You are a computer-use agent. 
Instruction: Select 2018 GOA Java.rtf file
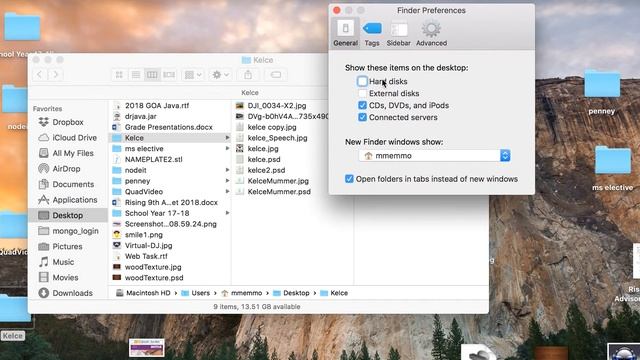tap(157, 105)
